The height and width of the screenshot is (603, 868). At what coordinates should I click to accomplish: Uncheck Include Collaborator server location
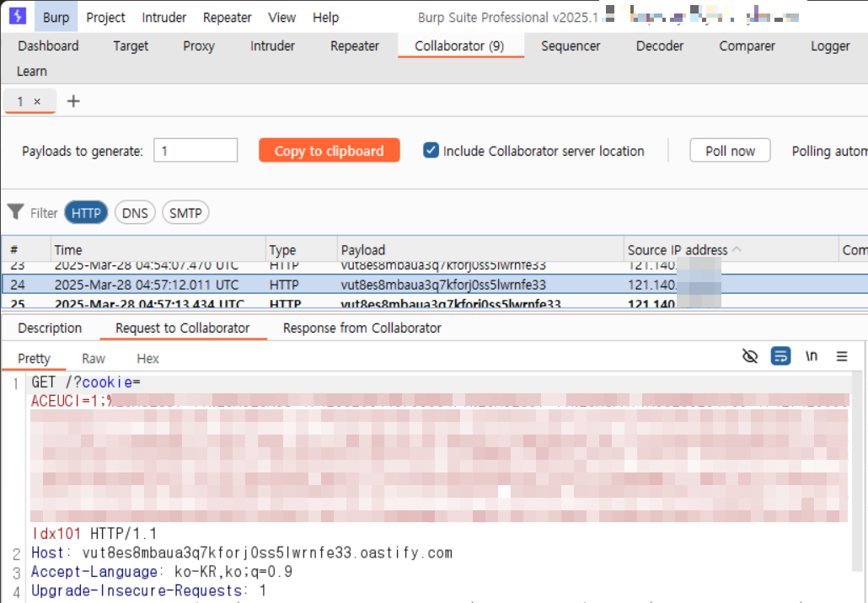[431, 151]
